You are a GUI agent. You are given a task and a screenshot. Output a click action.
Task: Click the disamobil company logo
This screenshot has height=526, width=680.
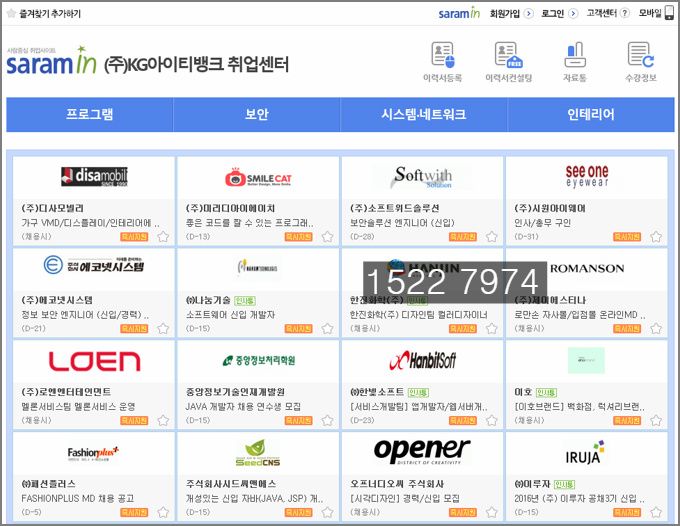click(x=94, y=176)
